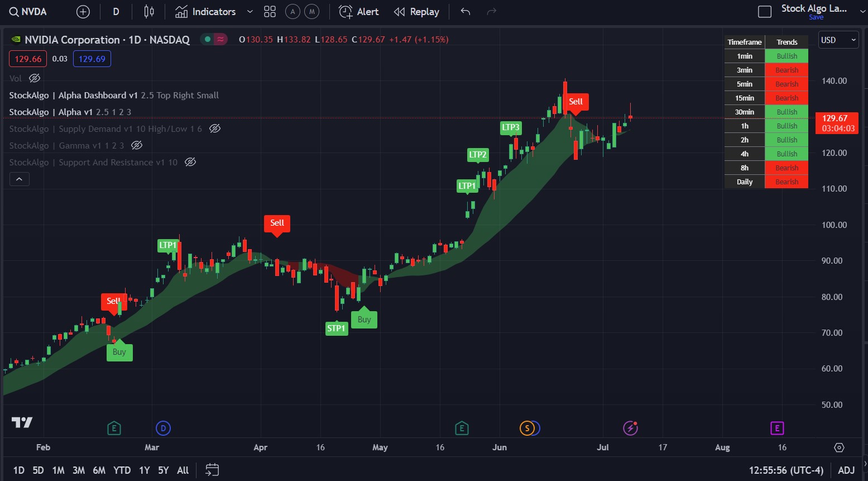The width and height of the screenshot is (868, 481).
Task: Click the Daily Bearish trend cell
Action: click(x=787, y=182)
